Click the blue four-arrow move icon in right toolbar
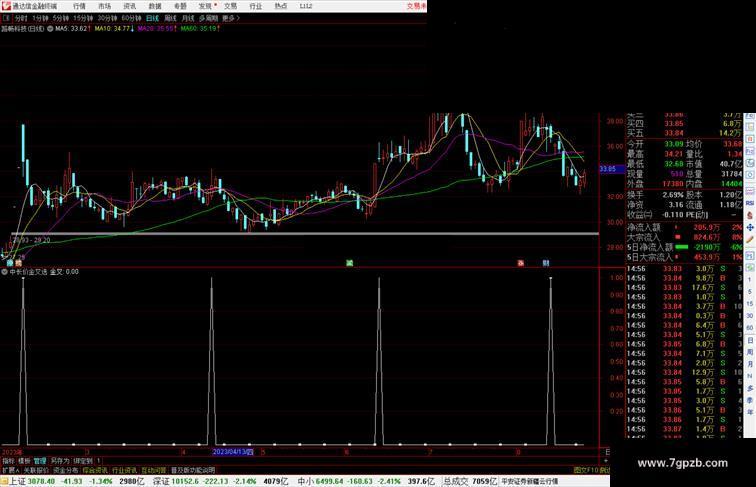 (750, 227)
